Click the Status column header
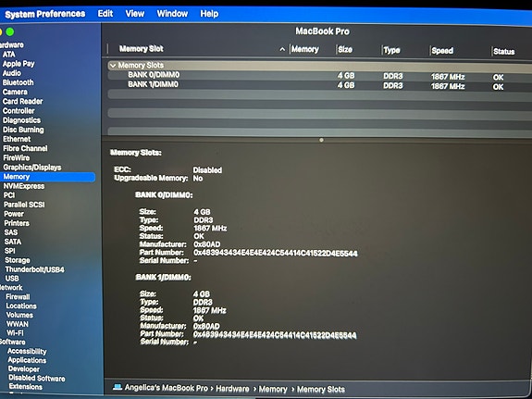This screenshot has height=399, width=532. coord(504,52)
